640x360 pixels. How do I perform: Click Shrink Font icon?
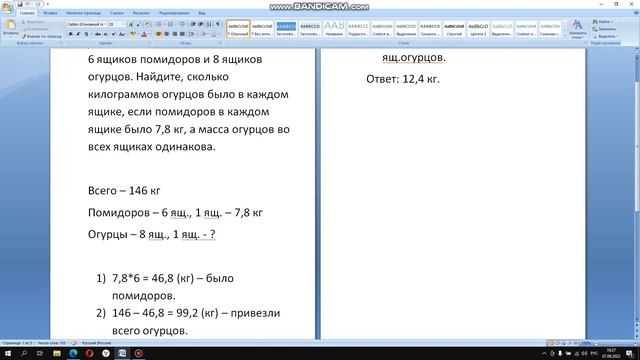138,24
